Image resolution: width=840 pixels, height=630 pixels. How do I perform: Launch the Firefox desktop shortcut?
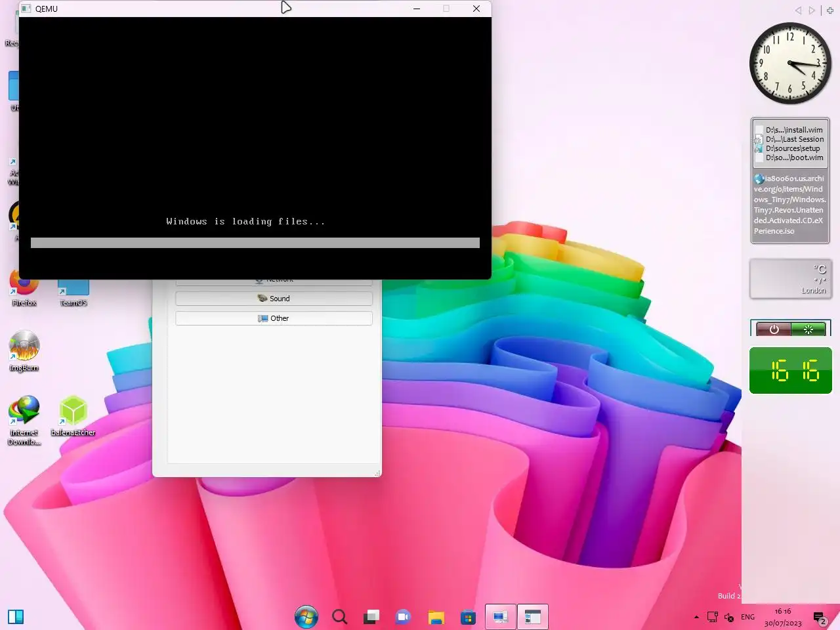click(24, 289)
